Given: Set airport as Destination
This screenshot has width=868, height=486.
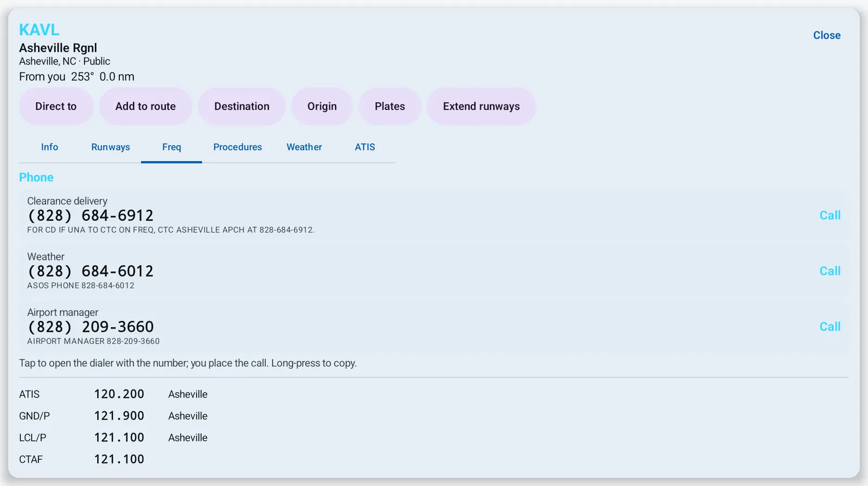Looking at the screenshot, I should [x=242, y=106].
